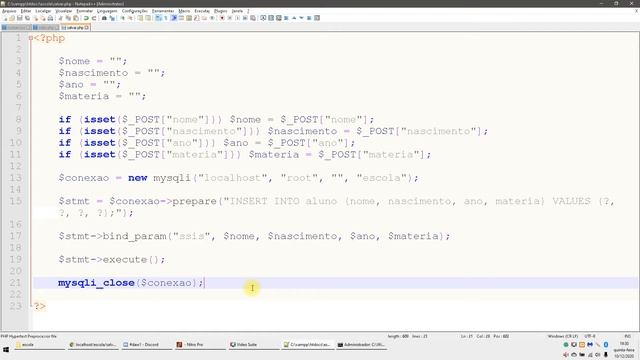Screen dimensions: 640x360
Task: Click the Open file toolbar icon
Action: (x=12, y=18)
